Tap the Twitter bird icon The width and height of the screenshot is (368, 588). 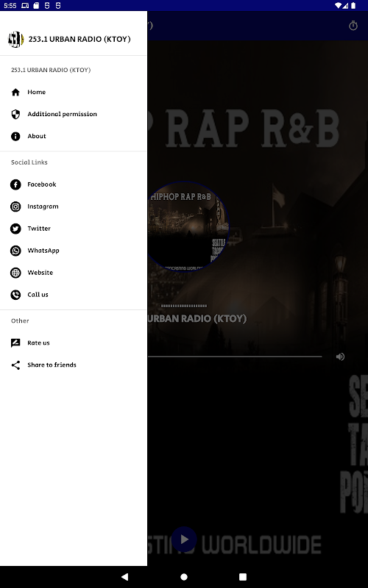tap(15, 229)
